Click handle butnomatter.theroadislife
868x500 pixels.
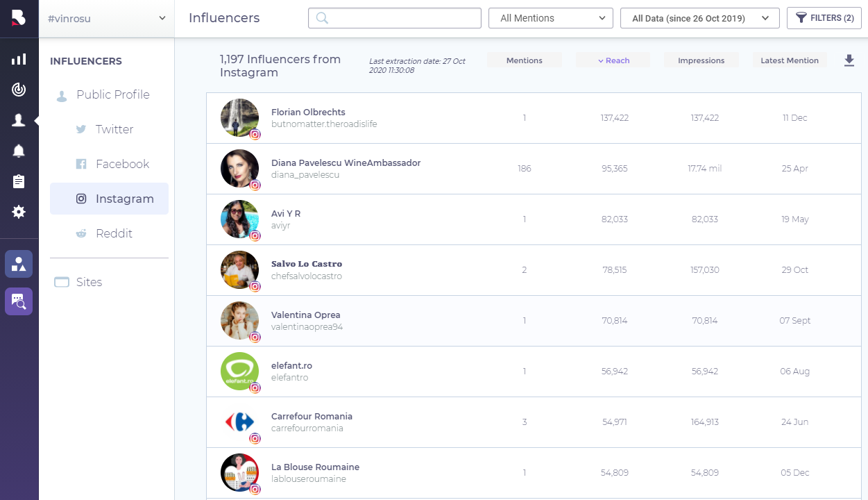pyautogui.click(x=324, y=124)
